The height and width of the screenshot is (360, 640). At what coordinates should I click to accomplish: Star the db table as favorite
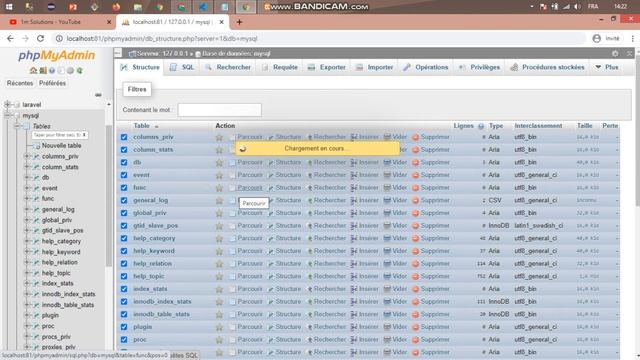click(x=219, y=163)
